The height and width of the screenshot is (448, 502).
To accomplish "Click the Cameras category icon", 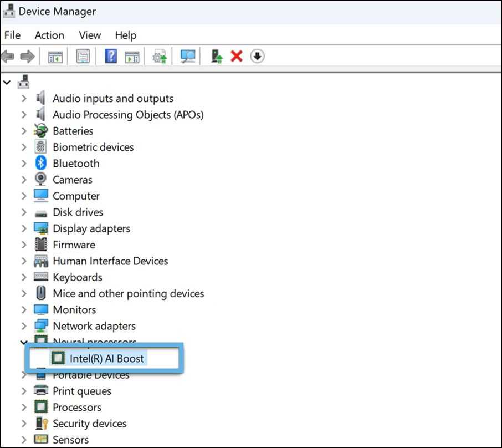I will pyautogui.click(x=40, y=179).
